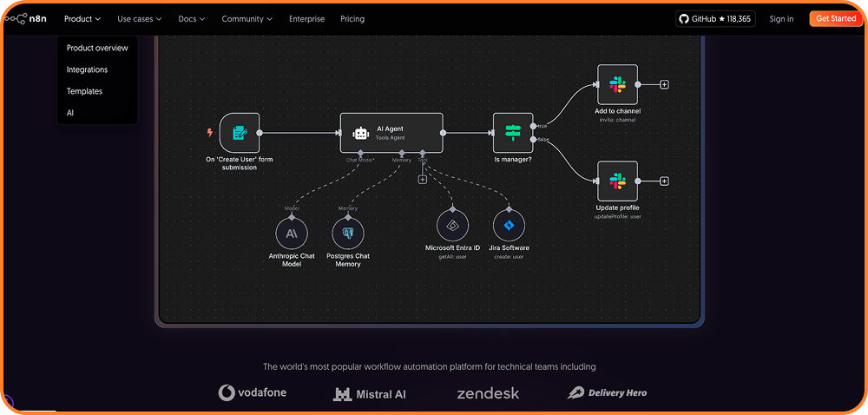Select the Postgres Chat Memory node
This screenshot has height=415, width=868.
[348, 234]
